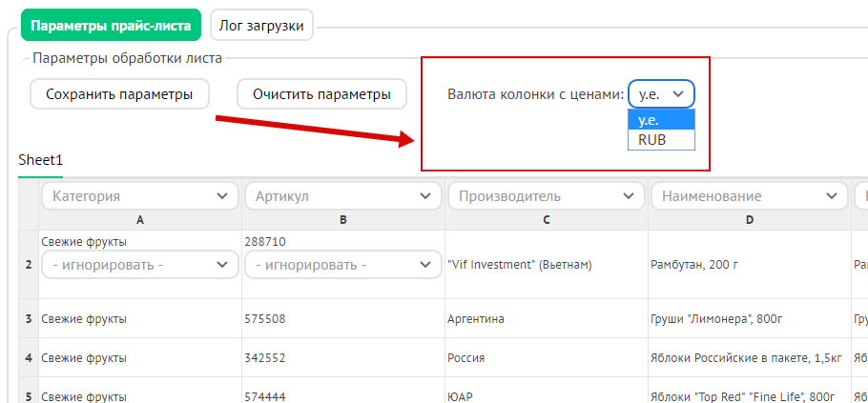Click the cell with article 575508

[x=342, y=318]
